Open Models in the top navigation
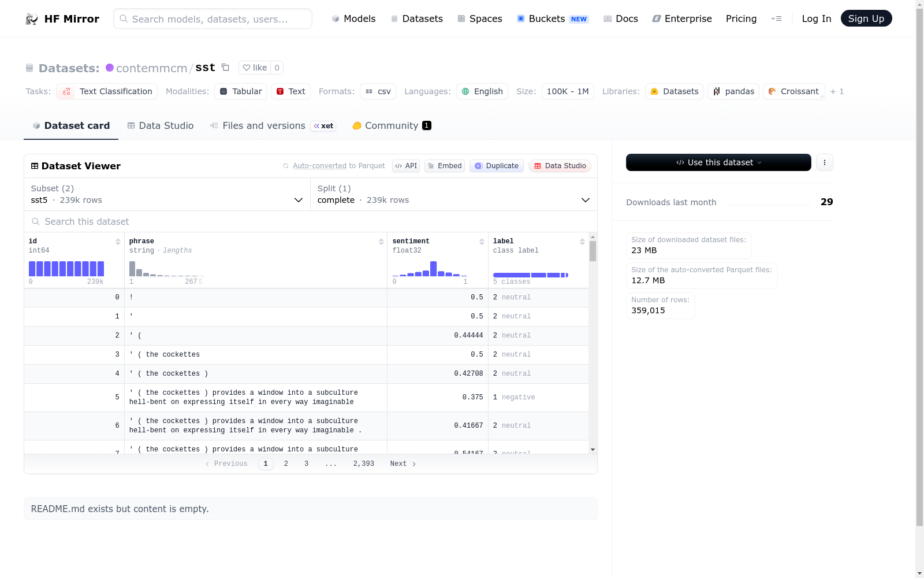Image resolution: width=924 pixels, height=578 pixels. (353, 18)
